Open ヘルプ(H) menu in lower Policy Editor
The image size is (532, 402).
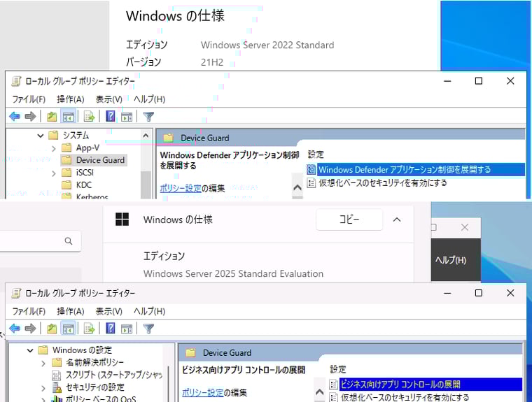tap(149, 311)
